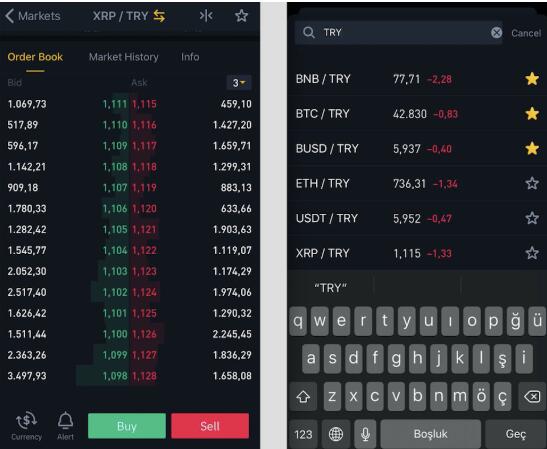The image size is (547, 449).
Task: Tap the globe language key
Action: (x=336, y=434)
